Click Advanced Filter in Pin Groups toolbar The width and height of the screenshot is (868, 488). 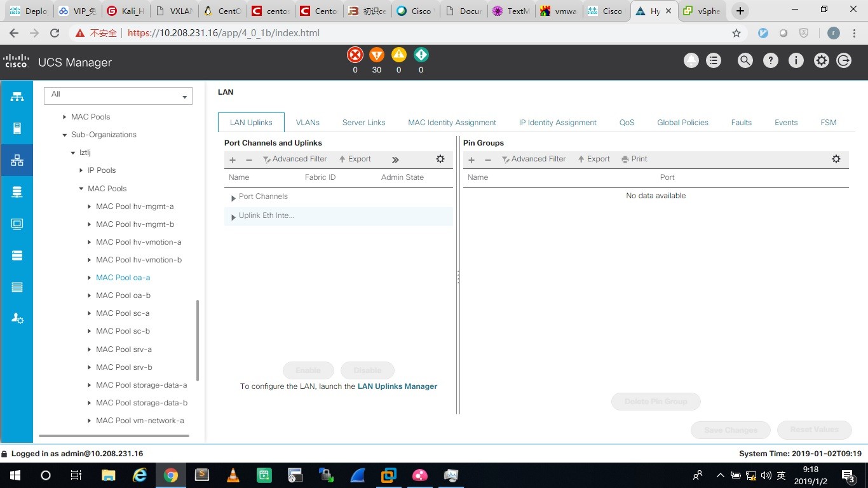[534, 159]
